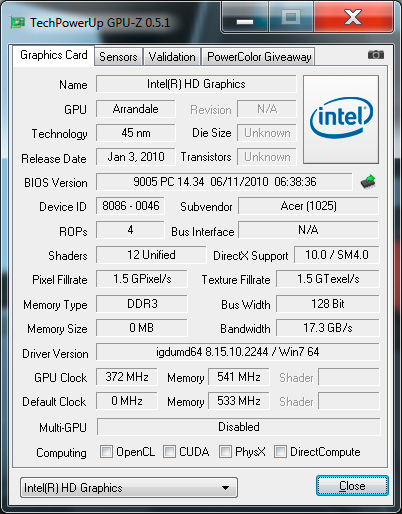Check the DirectCompute checkbox
This screenshot has width=402, height=514.
(x=280, y=452)
